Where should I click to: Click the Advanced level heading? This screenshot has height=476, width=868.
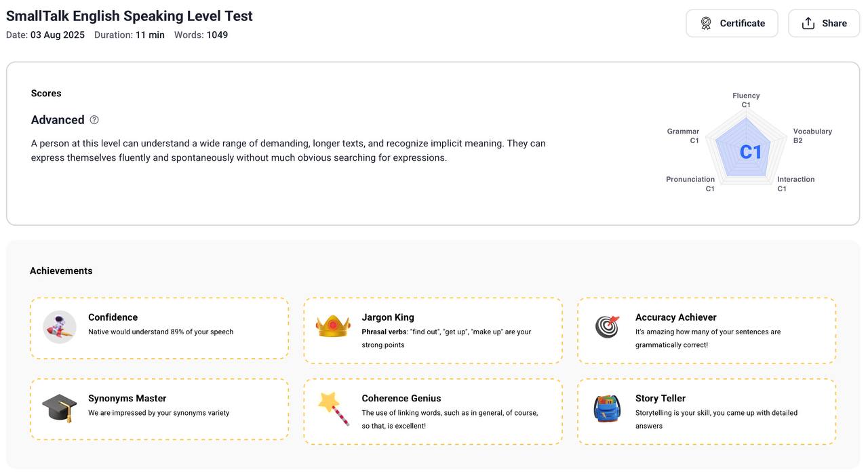click(58, 120)
